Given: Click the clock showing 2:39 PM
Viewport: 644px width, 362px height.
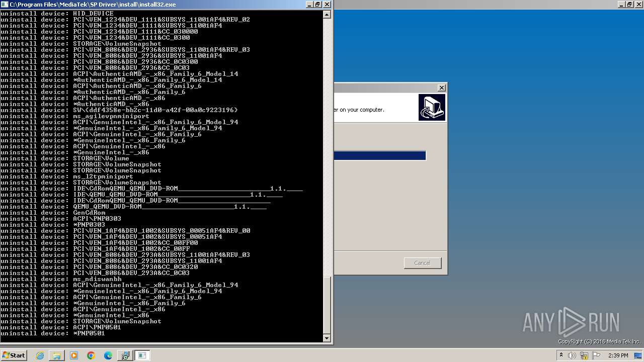Looking at the screenshot, I should tap(618, 355).
